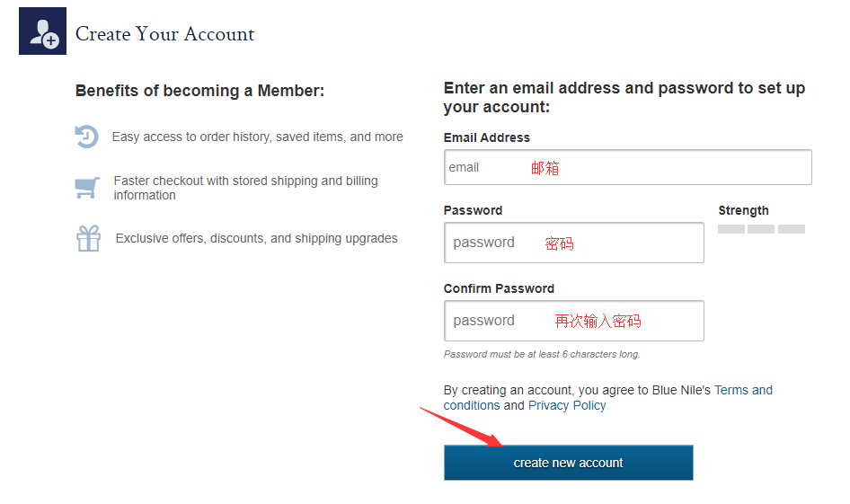Click the middle password strength bar
Image resolution: width=850 pixels, height=504 pixels.
click(x=761, y=229)
